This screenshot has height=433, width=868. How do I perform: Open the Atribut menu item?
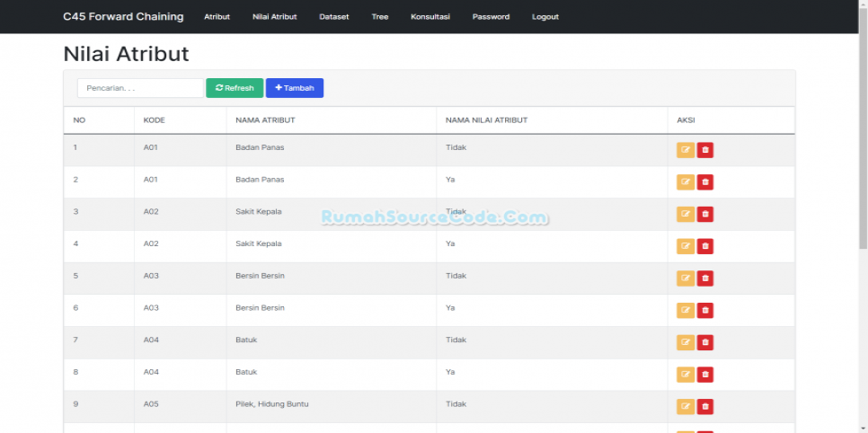click(217, 17)
